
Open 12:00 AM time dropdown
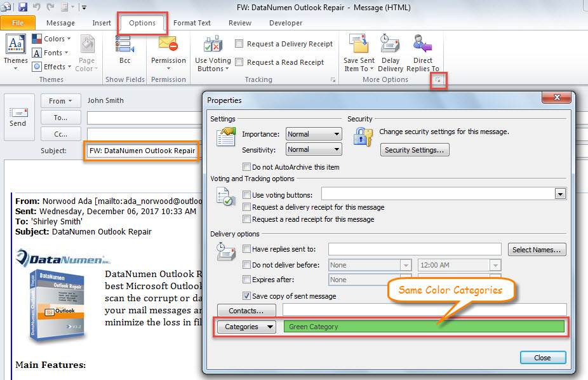[495, 265]
